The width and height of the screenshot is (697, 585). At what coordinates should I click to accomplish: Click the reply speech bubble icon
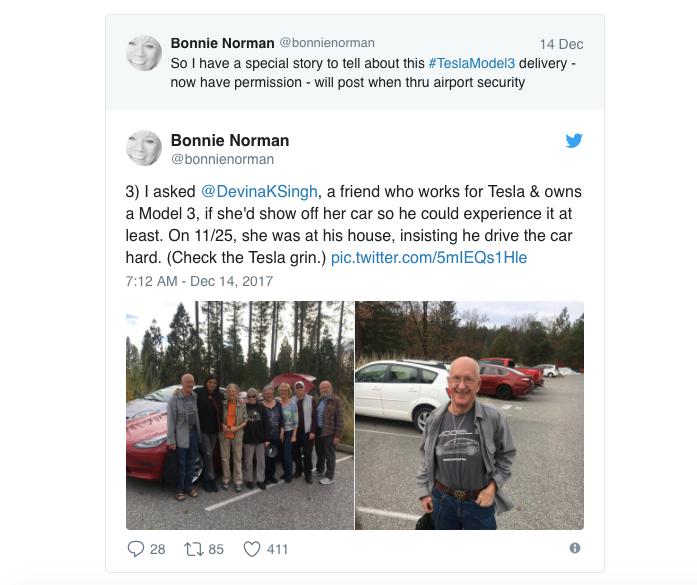pyautogui.click(x=137, y=548)
